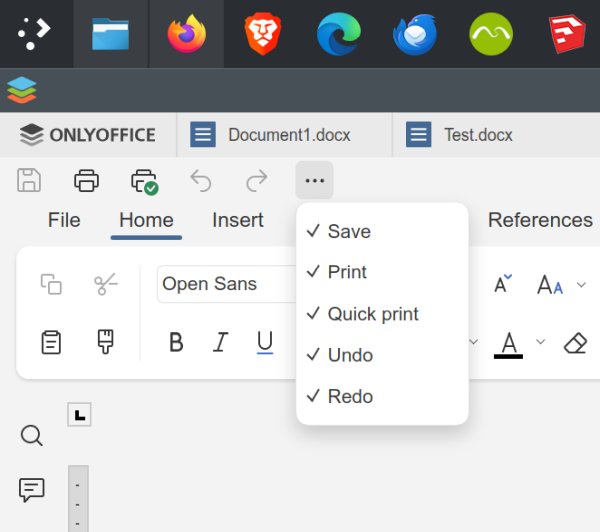Close the quick access customization menu via ellipsis button
This screenshot has width=600, height=532.
pyautogui.click(x=314, y=180)
